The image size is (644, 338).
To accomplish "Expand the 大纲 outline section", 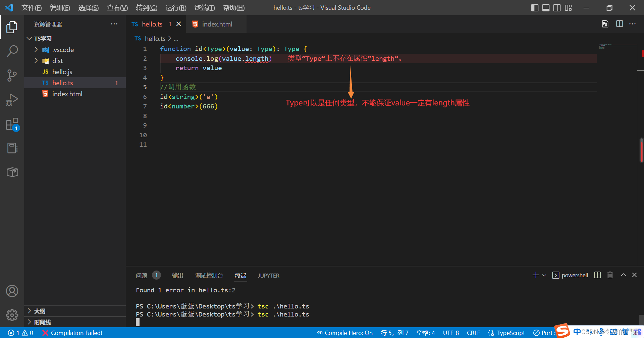I will click(x=75, y=311).
